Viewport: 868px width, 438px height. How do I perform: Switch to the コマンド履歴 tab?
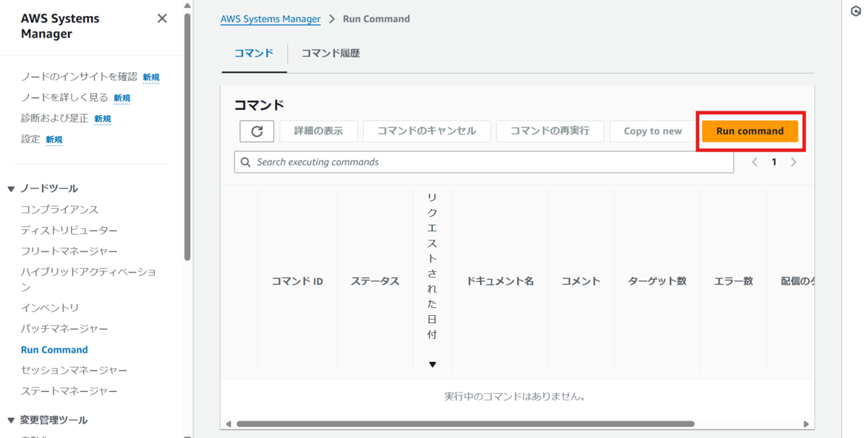(331, 53)
